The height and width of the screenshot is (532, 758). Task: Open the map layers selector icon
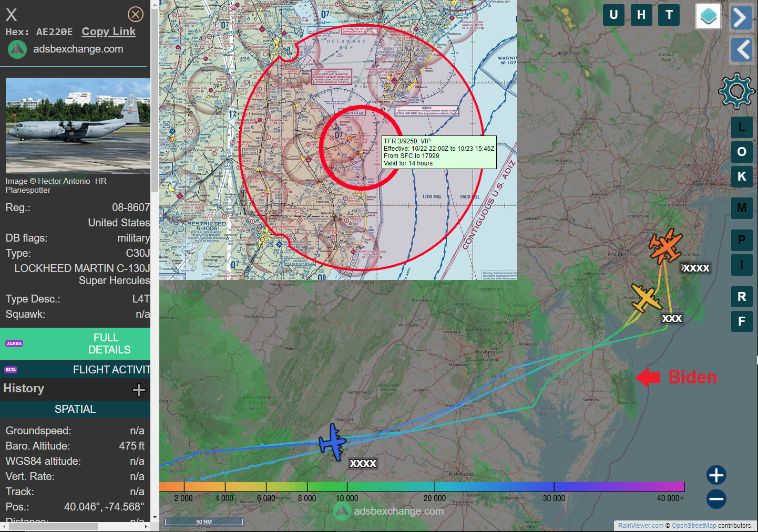708,16
